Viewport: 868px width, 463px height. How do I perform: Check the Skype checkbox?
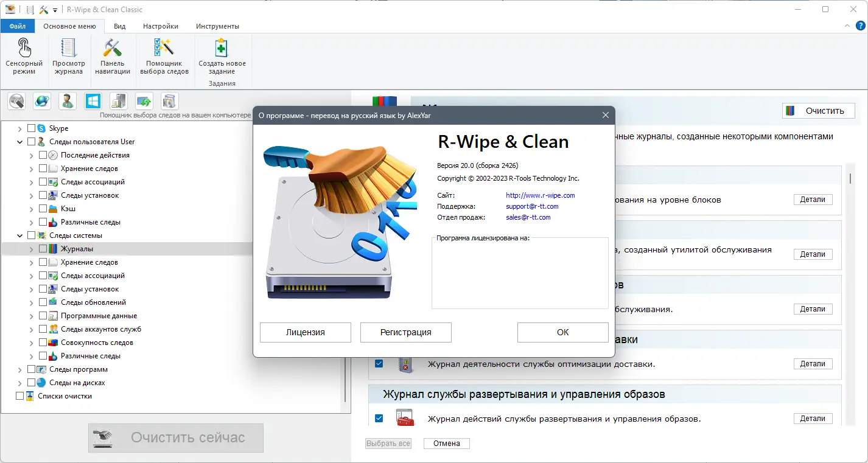pyautogui.click(x=31, y=128)
